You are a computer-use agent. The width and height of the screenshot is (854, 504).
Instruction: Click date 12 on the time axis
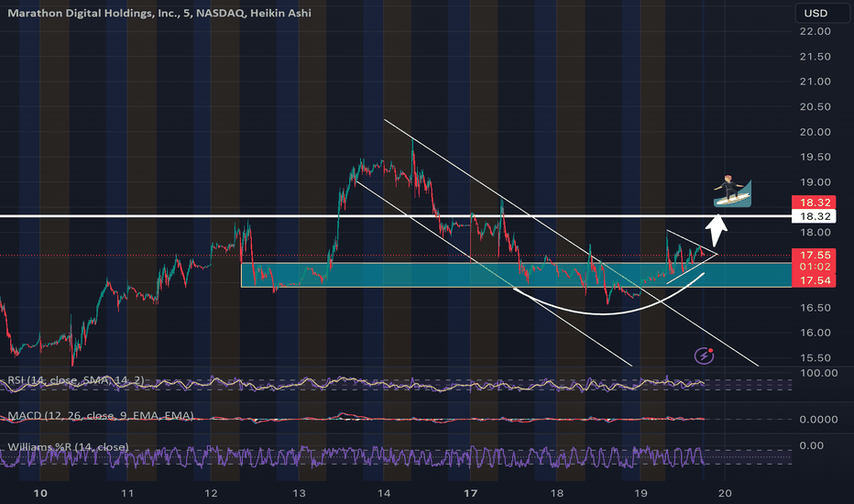pos(211,493)
